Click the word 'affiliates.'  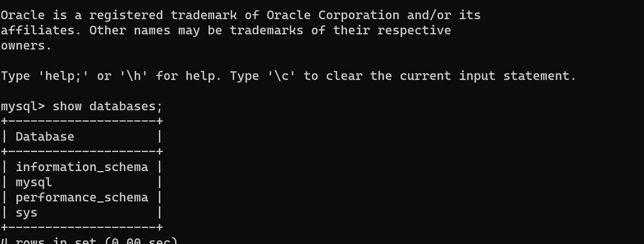tap(41, 30)
